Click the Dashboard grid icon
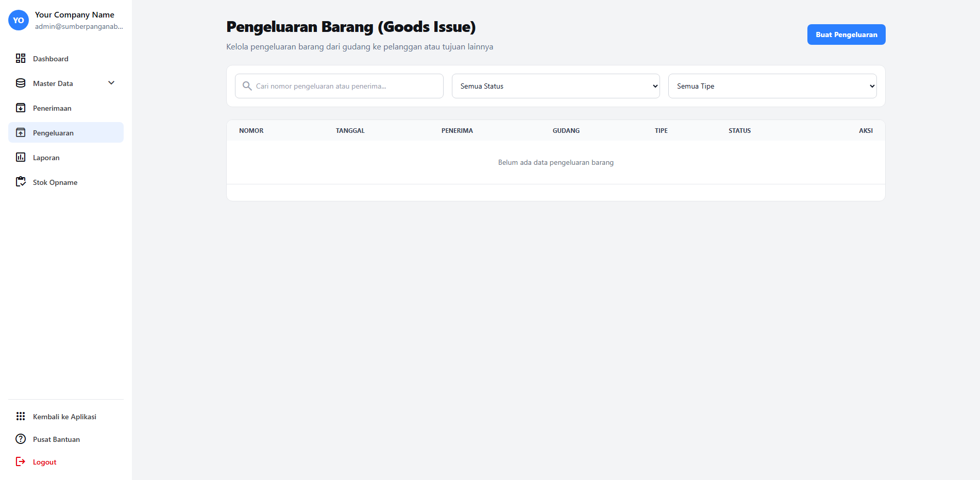980x480 pixels. pos(21,58)
